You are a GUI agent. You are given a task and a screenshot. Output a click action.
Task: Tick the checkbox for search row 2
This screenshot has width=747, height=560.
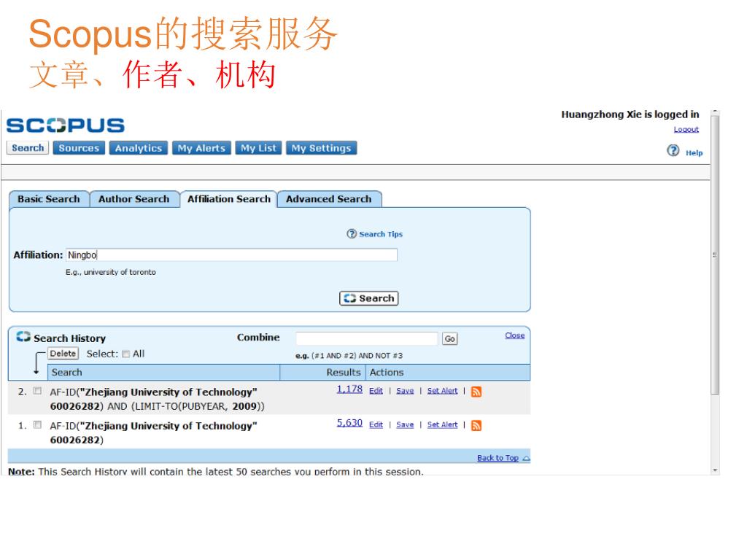coord(37,391)
